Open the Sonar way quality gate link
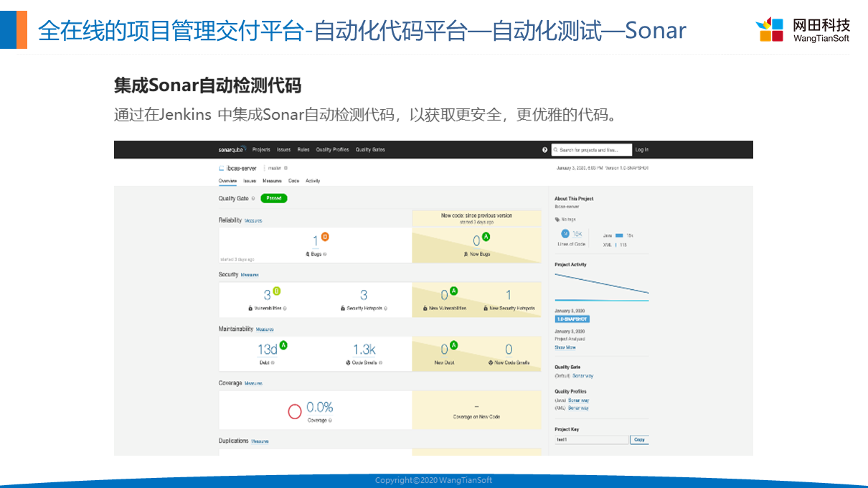Screen dimensions: 868x488 click(x=582, y=376)
